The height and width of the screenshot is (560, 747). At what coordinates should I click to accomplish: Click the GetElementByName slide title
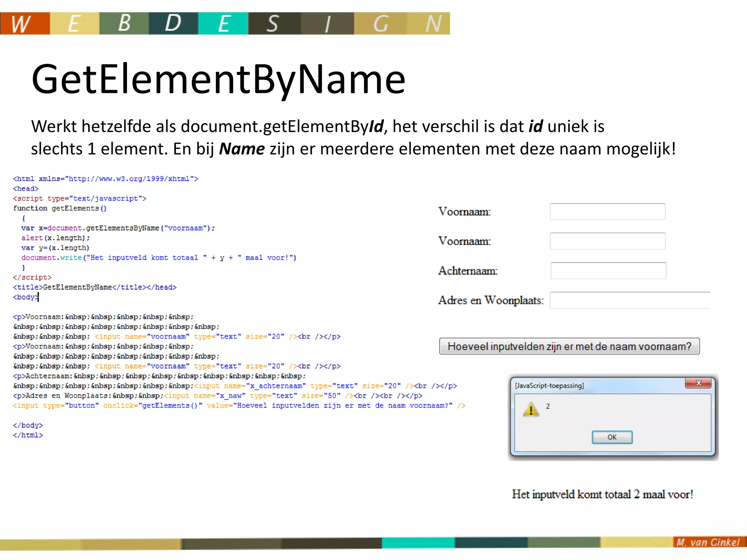218,79
